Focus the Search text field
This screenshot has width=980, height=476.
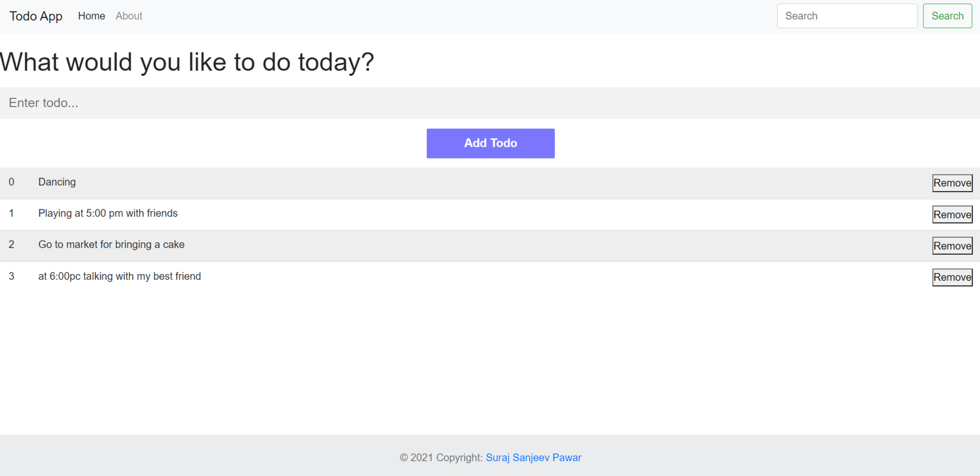pos(847,16)
